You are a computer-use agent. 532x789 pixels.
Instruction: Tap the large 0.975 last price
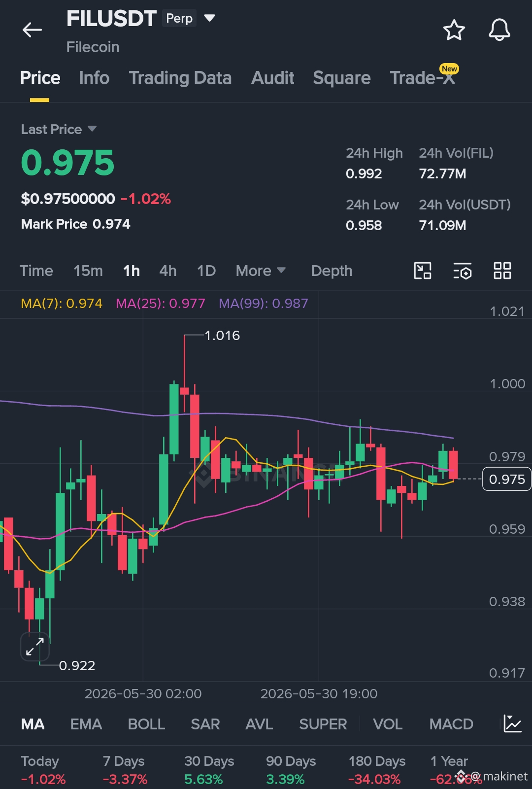(x=67, y=163)
